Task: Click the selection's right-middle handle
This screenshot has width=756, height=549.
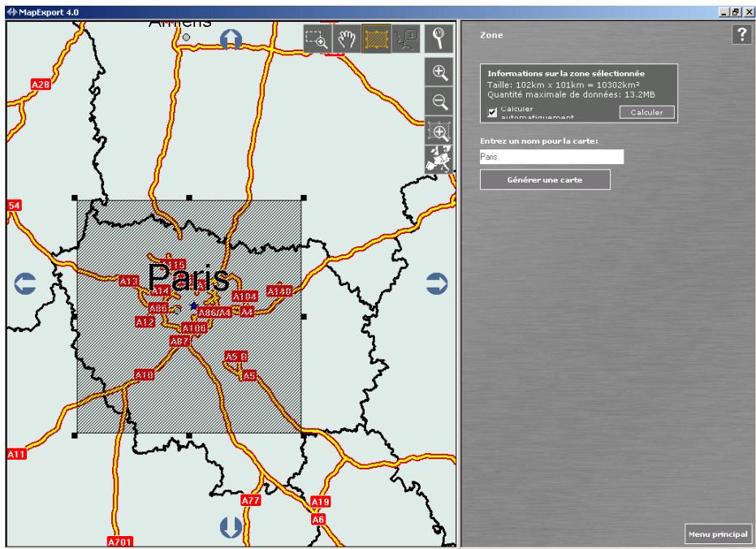Action: point(304,317)
